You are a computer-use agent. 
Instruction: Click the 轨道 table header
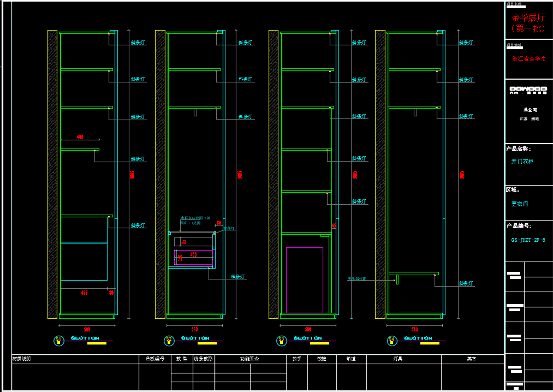click(351, 359)
